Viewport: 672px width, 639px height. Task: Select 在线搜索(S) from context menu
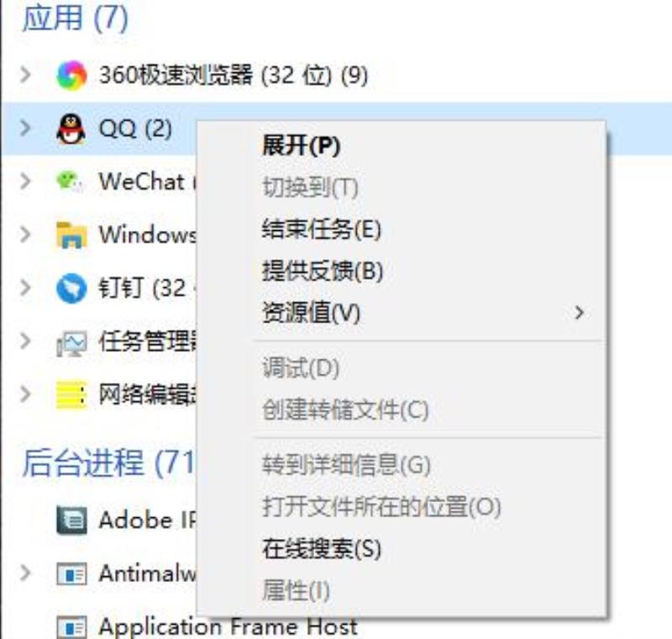322,548
